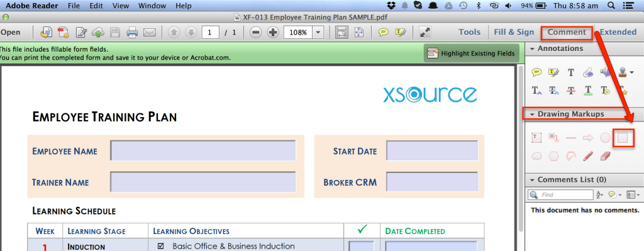The width and height of the screenshot is (644, 251).
Task: Select the Text Callout drawing tool
Action: pyautogui.click(x=553, y=138)
